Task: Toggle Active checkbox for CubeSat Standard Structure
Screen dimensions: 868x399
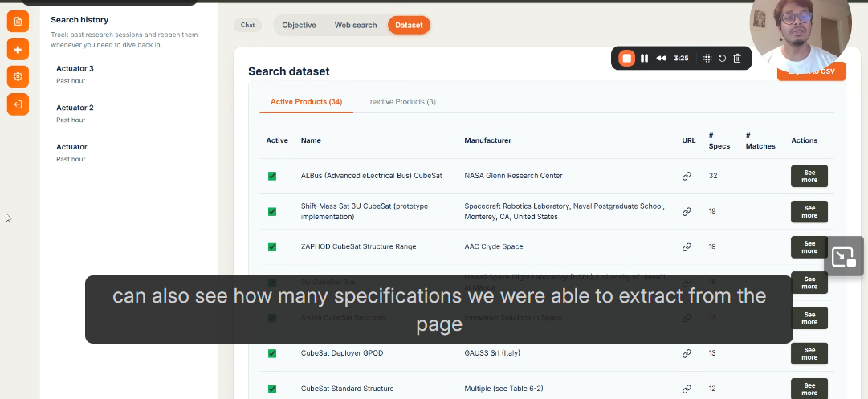Action: tap(272, 389)
